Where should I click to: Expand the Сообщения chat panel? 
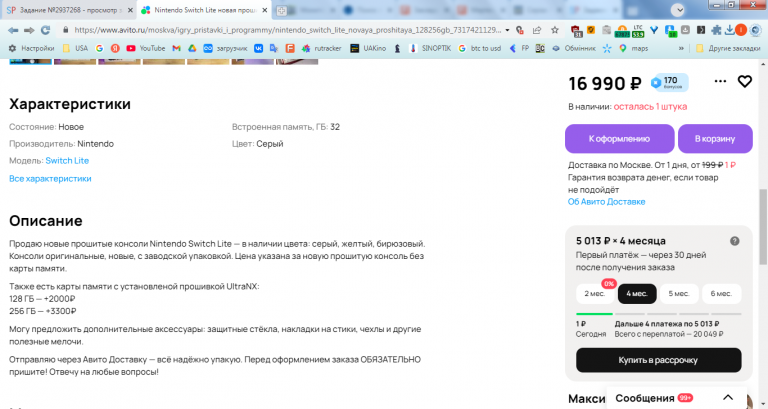click(x=728, y=398)
